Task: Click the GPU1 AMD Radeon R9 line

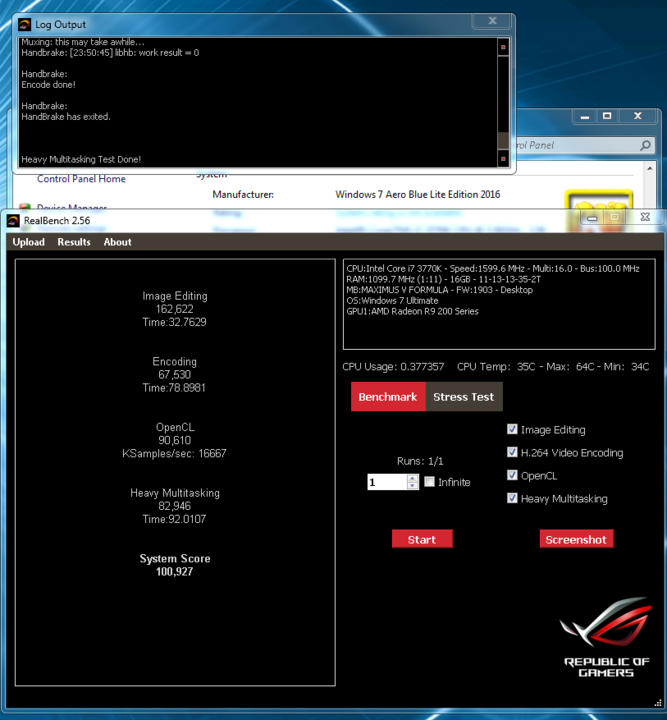Action: pos(412,311)
